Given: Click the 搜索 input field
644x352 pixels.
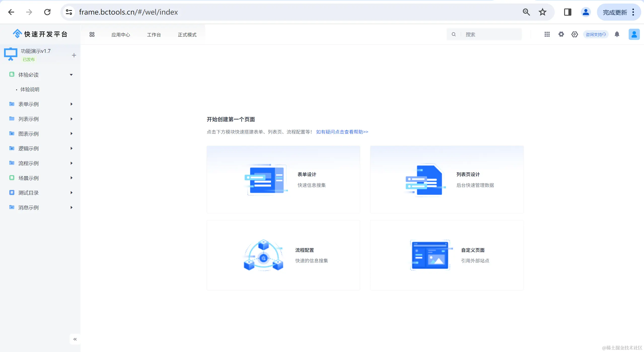Looking at the screenshot, I should pyautogui.click(x=491, y=34).
